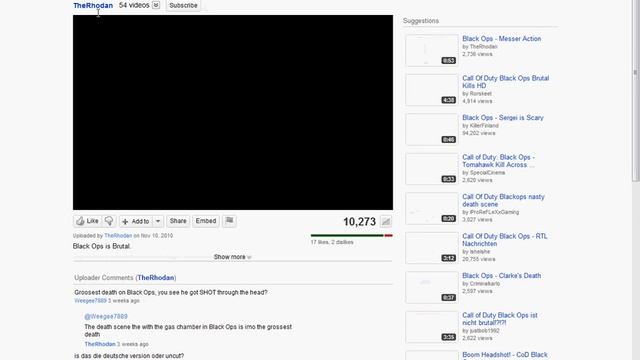
Task: Open uploader TheRhodan link under video
Action: 118,236
